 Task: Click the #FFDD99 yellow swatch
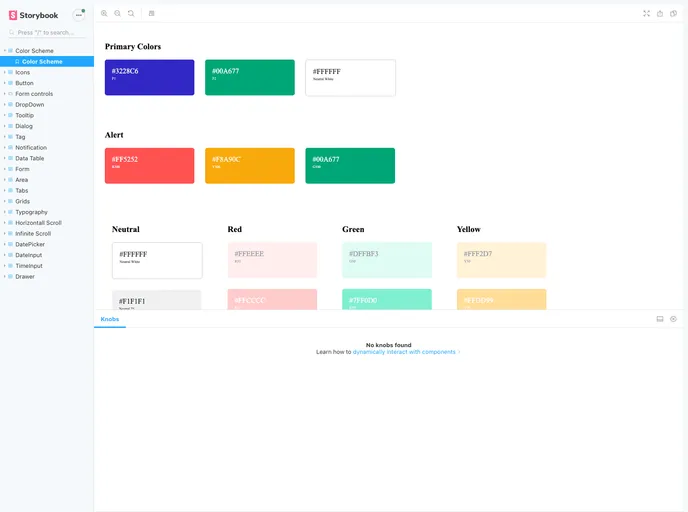[x=502, y=299]
